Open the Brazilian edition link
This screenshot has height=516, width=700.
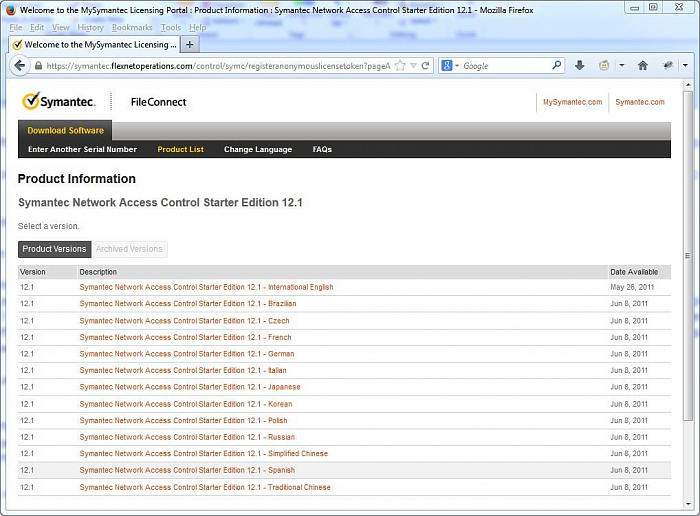(x=188, y=304)
